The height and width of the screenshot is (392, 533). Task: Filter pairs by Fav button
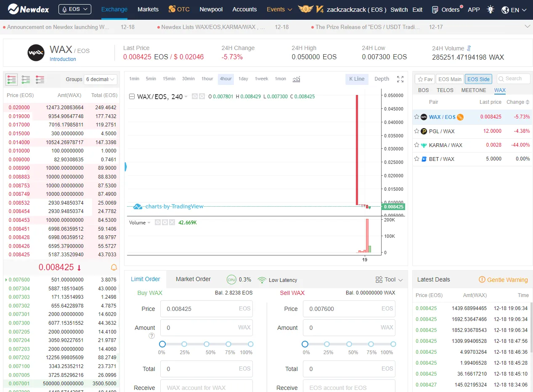click(x=425, y=79)
